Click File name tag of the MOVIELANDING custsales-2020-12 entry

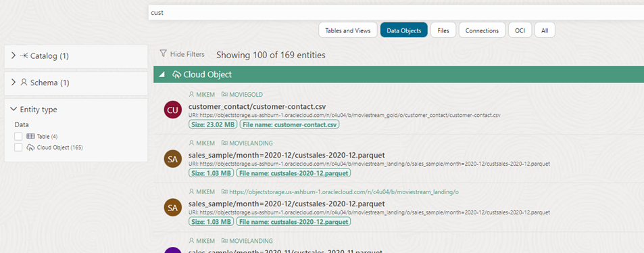(293, 173)
